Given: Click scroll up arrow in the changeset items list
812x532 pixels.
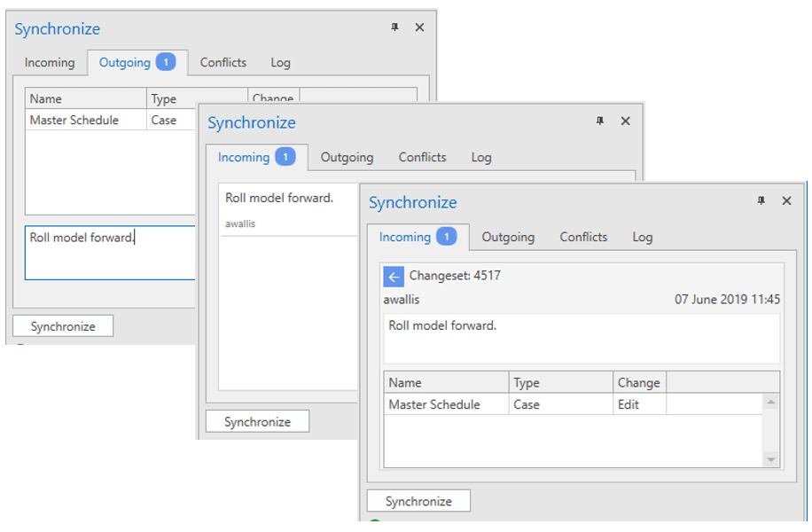Looking at the screenshot, I should pyautogui.click(x=770, y=403).
